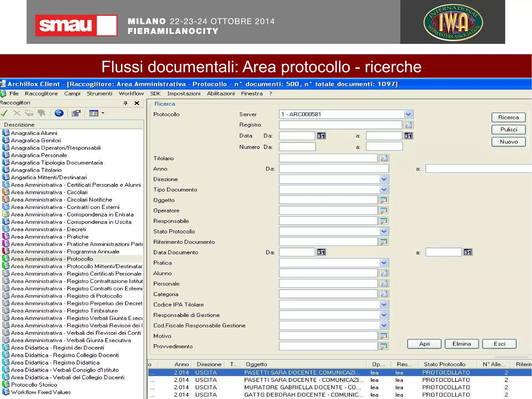
Task: Open the Oggetto text editor icon
Action: coord(384,200)
